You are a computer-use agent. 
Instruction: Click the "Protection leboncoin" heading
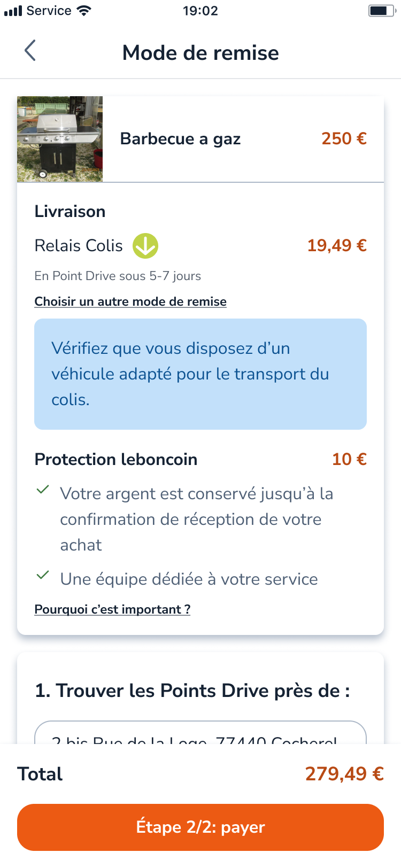tap(116, 460)
